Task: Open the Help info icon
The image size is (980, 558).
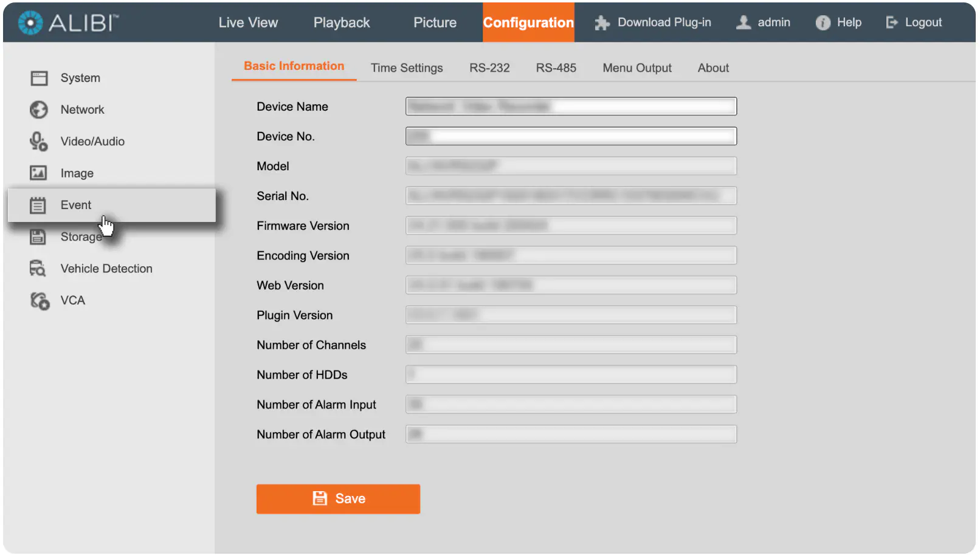Action: tap(823, 23)
